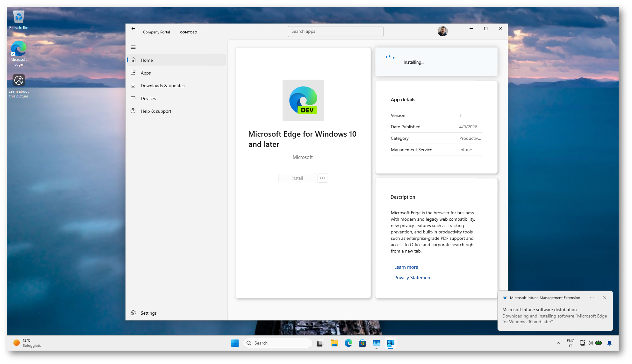Viewport: 632px width, 364px height.
Task: Click the Learn more link
Action: 406,267
